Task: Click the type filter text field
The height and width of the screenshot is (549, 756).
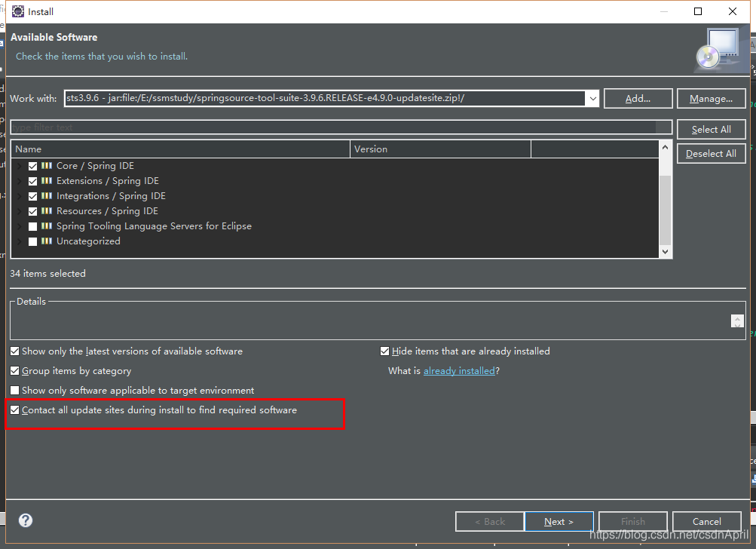Action: point(341,127)
